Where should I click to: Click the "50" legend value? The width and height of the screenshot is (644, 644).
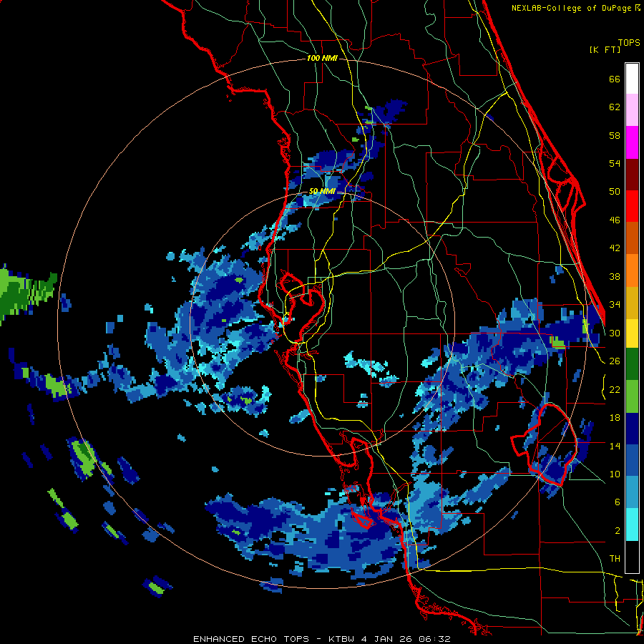pyautogui.click(x=615, y=192)
